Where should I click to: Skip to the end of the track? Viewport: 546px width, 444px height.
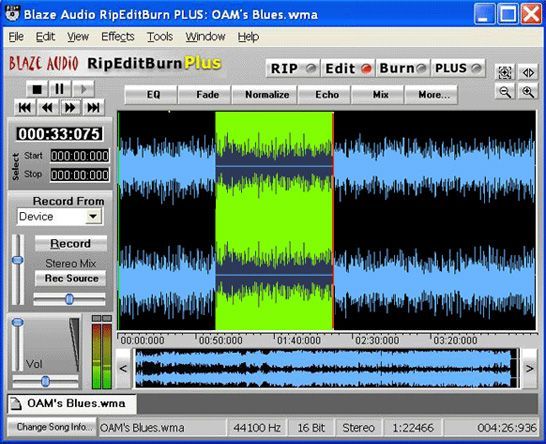click(93, 108)
